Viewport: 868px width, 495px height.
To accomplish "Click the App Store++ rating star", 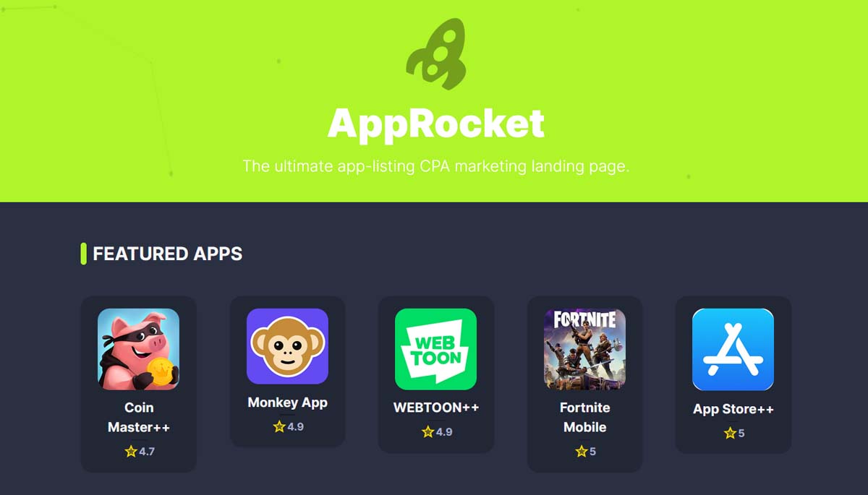I will (730, 434).
